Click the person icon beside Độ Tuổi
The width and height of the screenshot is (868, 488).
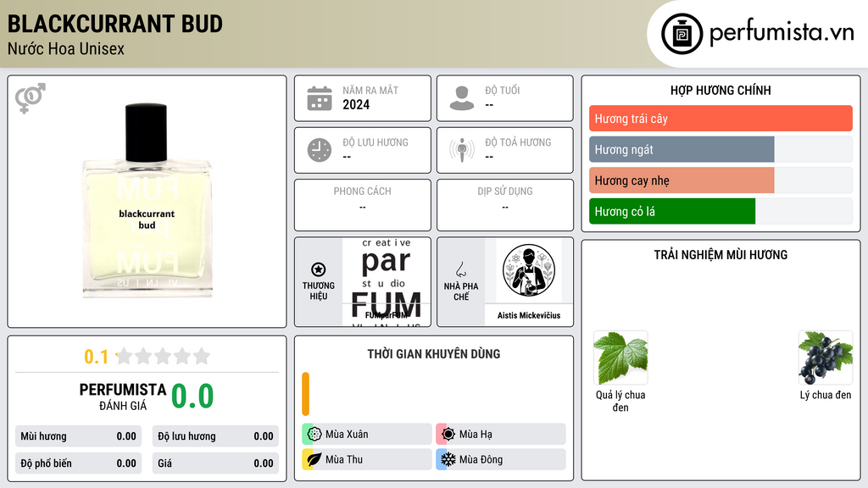(462, 98)
